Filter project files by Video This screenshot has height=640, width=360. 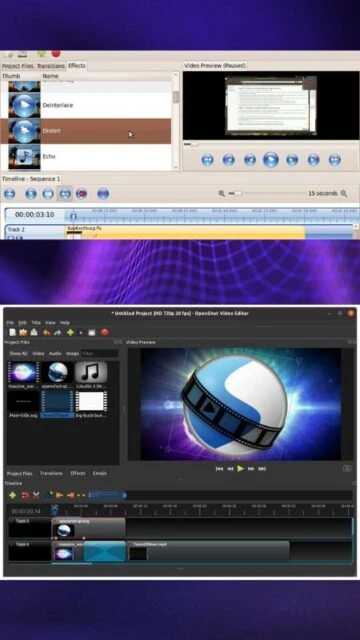pos(38,353)
